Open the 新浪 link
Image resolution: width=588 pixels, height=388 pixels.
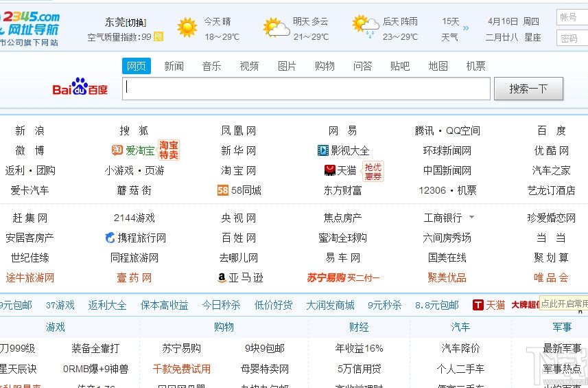click(x=30, y=130)
